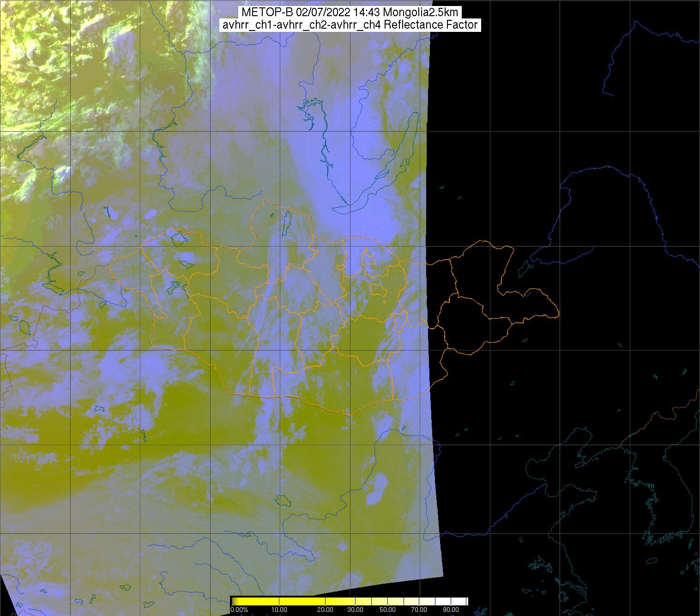The height and width of the screenshot is (616, 700).
Task: Click the 20.00 tick on the reflectance colorbar
Action: coord(326,610)
